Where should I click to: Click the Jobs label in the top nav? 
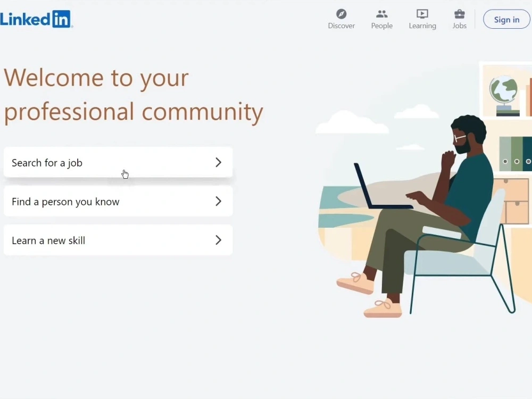(460, 26)
